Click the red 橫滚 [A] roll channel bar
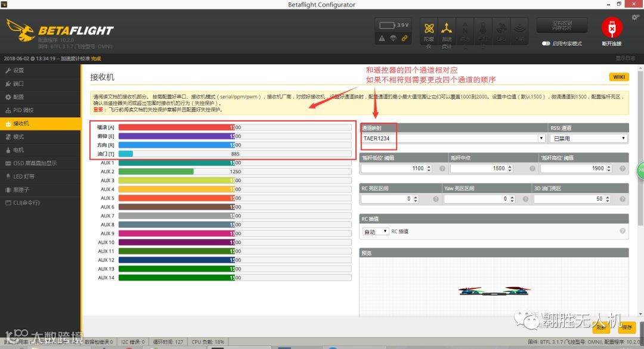The image size is (644, 349). pos(235,127)
